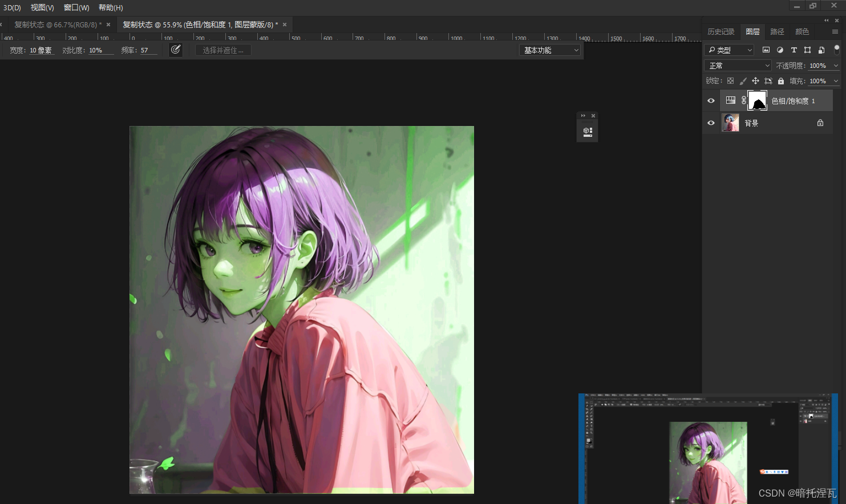Select the 背景 layer thumbnail
Screen dimensions: 846x504
point(730,123)
